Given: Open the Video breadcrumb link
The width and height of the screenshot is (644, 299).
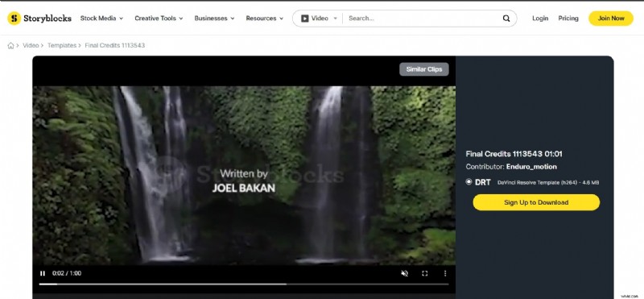Looking at the screenshot, I should point(31,45).
